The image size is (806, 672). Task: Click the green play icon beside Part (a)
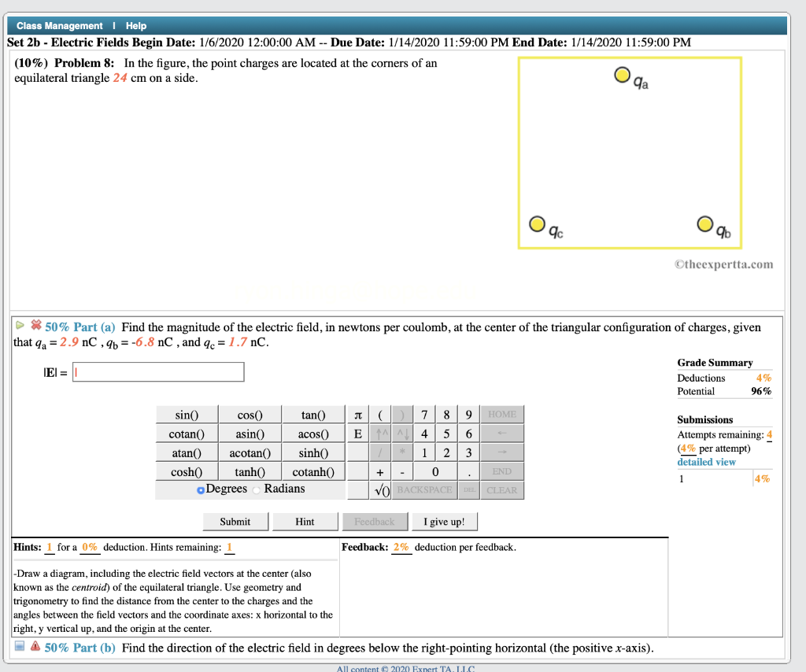tap(20, 324)
